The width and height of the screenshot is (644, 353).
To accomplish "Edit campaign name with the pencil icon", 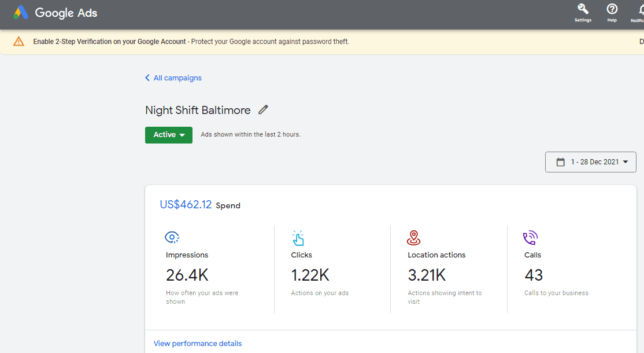I will [x=263, y=110].
